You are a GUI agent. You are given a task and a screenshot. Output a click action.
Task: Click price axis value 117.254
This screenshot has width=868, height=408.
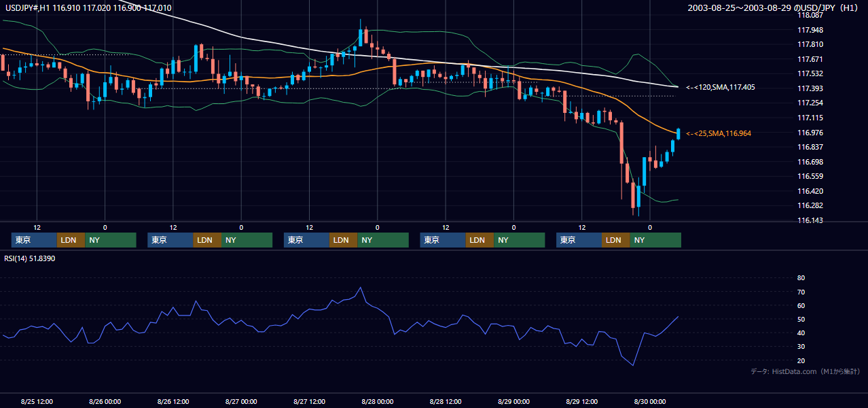pos(810,103)
